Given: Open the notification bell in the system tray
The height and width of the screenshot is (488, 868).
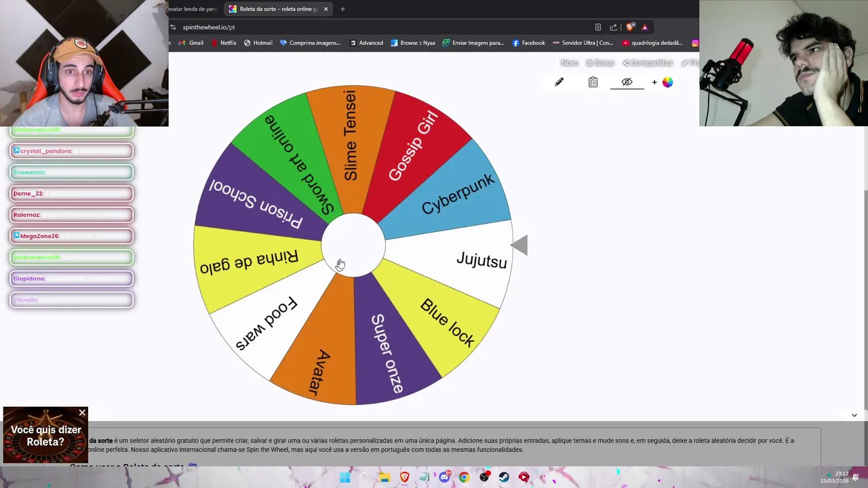Looking at the screenshot, I should coord(856,477).
